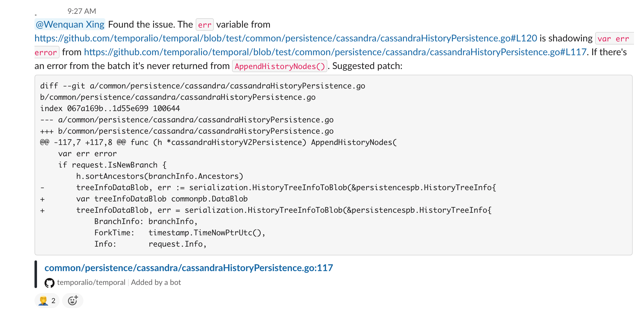Click the 9:27 AM timestamp
The width and height of the screenshot is (644, 310).
pos(82,11)
